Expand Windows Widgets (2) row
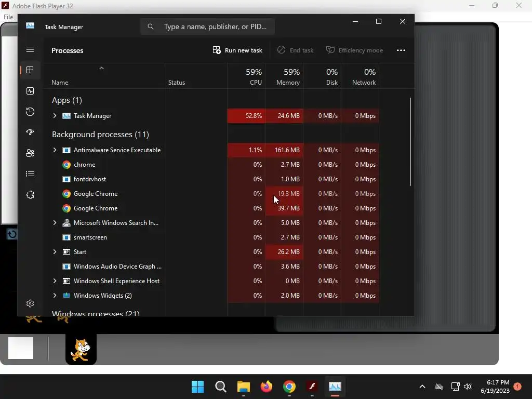Image resolution: width=532 pixels, height=399 pixels. [55, 296]
